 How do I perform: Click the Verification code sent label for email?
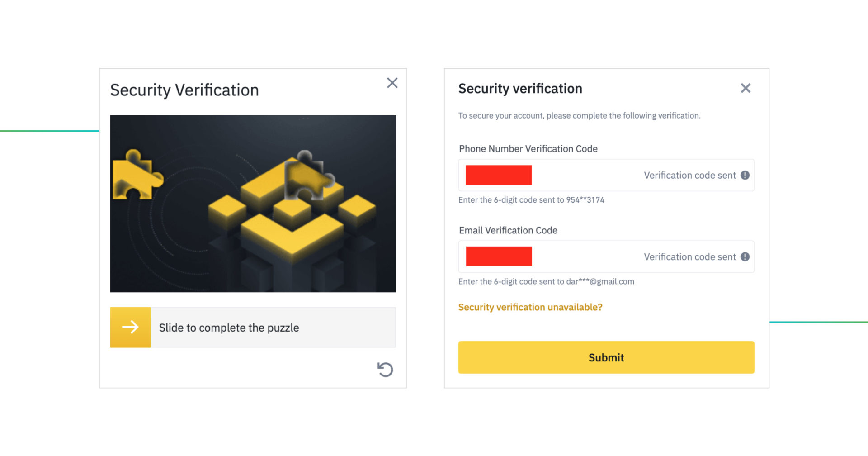[689, 256]
